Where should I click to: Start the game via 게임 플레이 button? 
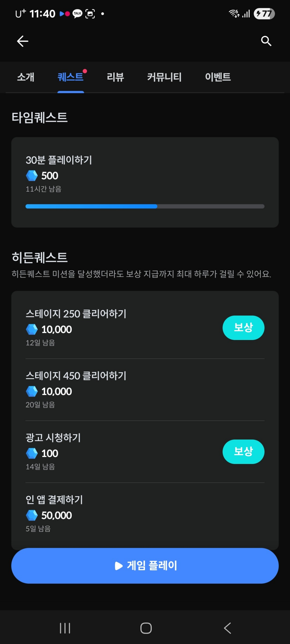pos(145,566)
